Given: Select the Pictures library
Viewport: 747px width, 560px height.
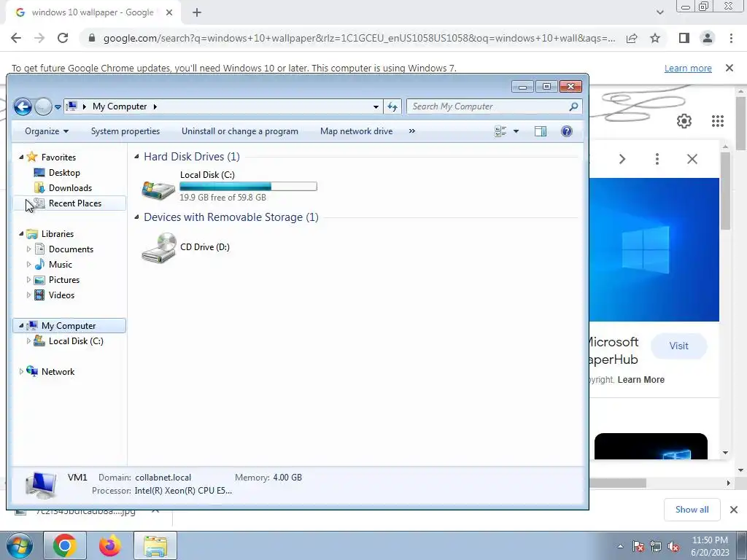Looking at the screenshot, I should 64,280.
